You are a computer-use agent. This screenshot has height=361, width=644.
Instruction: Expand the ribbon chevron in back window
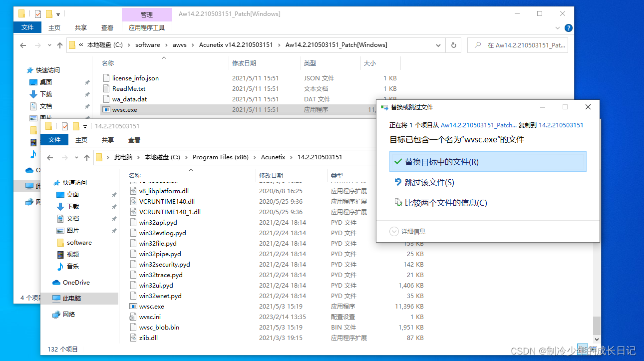coord(558,28)
